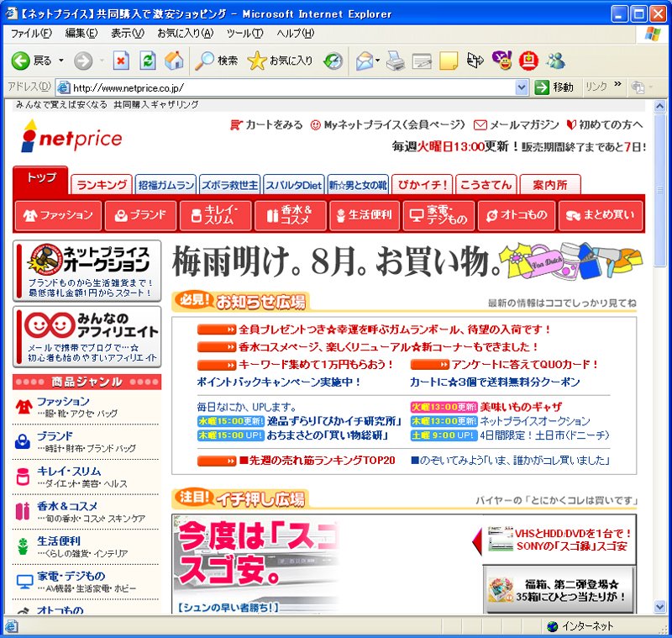Open the Mail envelope toolbar icon
Screen dimensions: 672x638
pos(365,61)
